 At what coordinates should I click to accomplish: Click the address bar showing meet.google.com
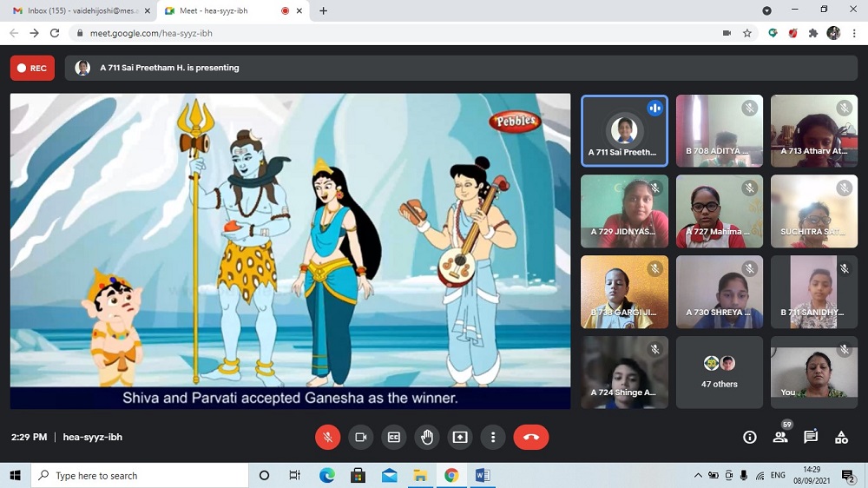391,33
